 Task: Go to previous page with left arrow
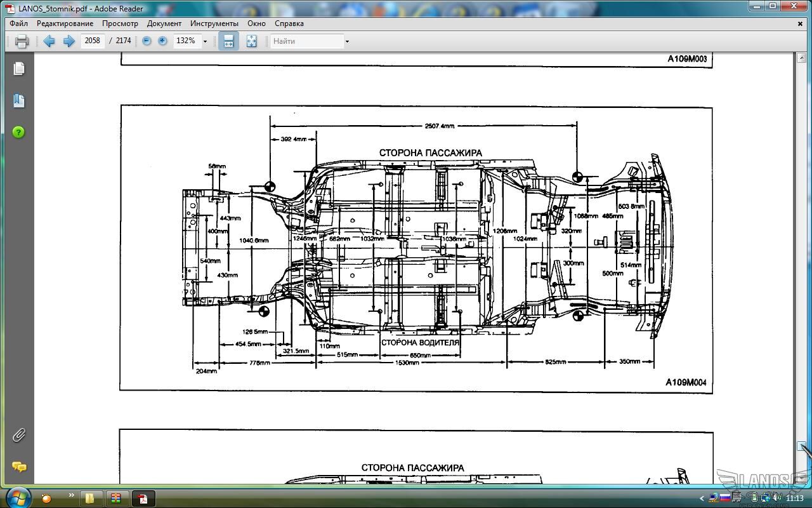point(49,41)
